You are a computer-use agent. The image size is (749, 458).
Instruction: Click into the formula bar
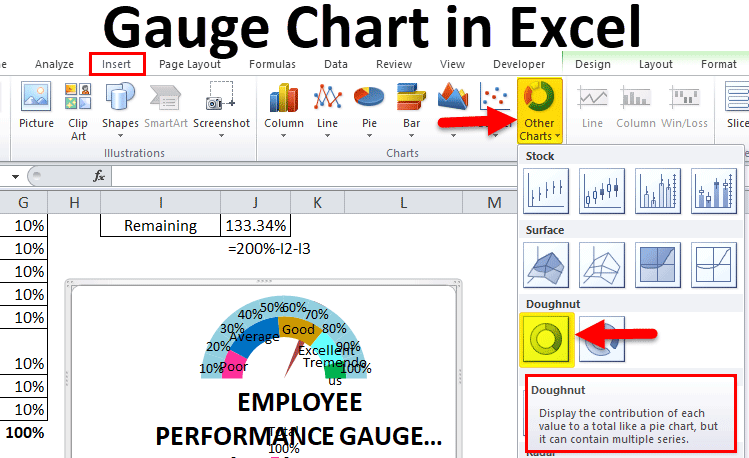click(x=314, y=176)
